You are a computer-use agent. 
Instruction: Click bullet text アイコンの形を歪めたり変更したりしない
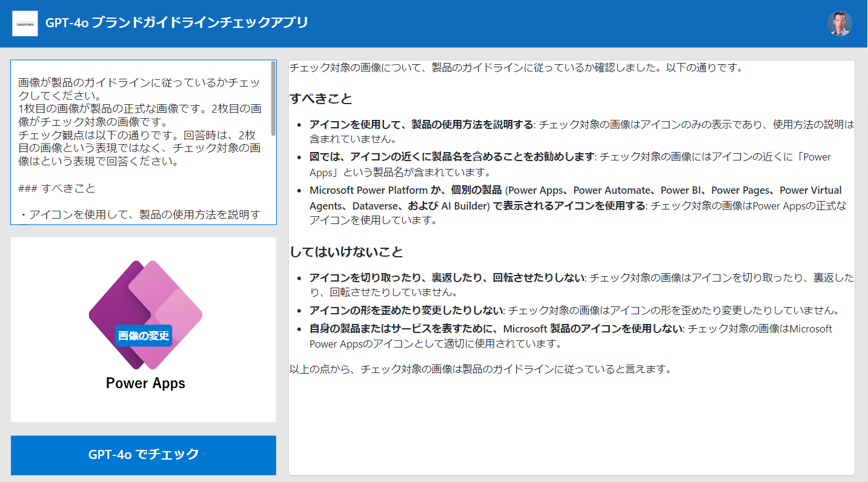click(406, 311)
